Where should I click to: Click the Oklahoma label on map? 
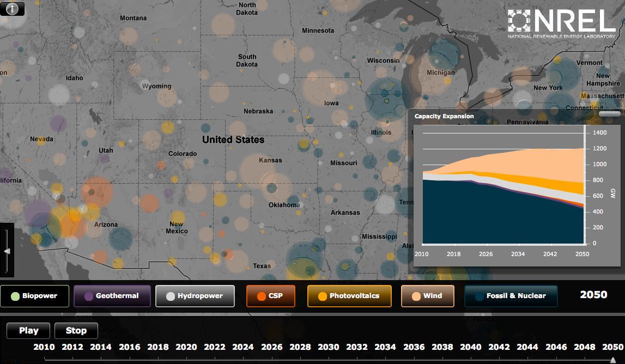284,205
